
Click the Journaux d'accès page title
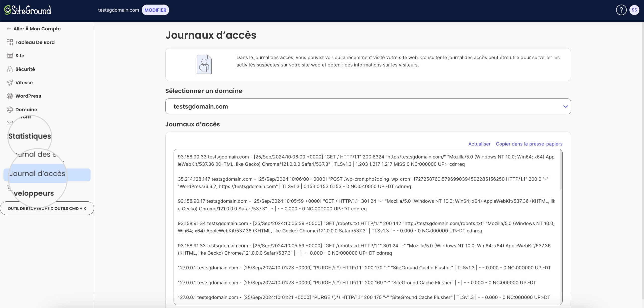point(211,35)
